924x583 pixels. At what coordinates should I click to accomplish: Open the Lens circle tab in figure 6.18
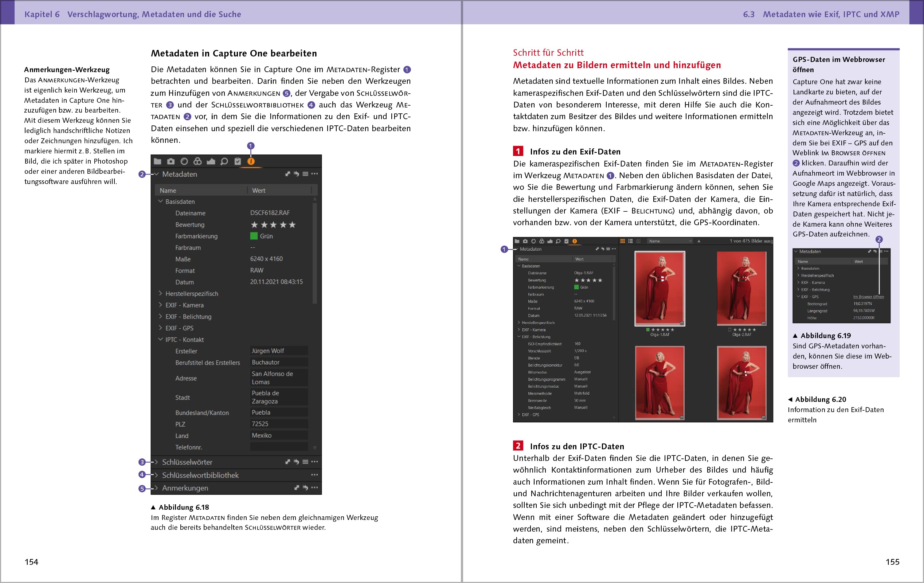(184, 161)
